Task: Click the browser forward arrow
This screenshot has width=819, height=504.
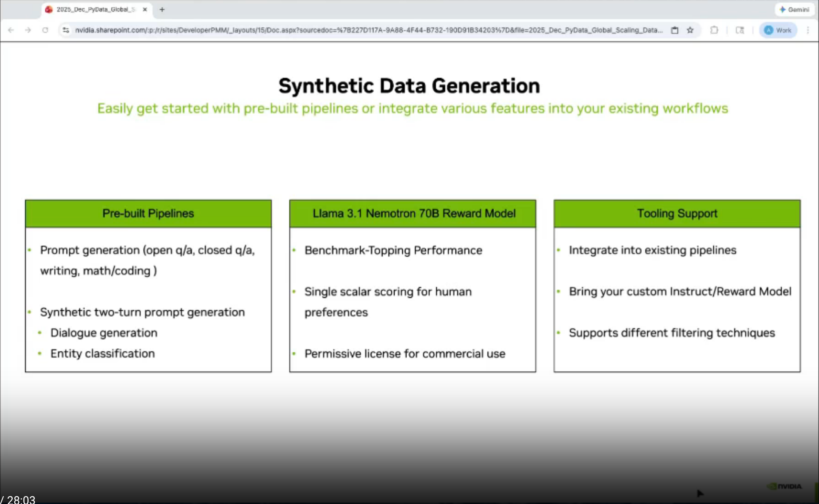Action: pyautogui.click(x=28, y=30)
